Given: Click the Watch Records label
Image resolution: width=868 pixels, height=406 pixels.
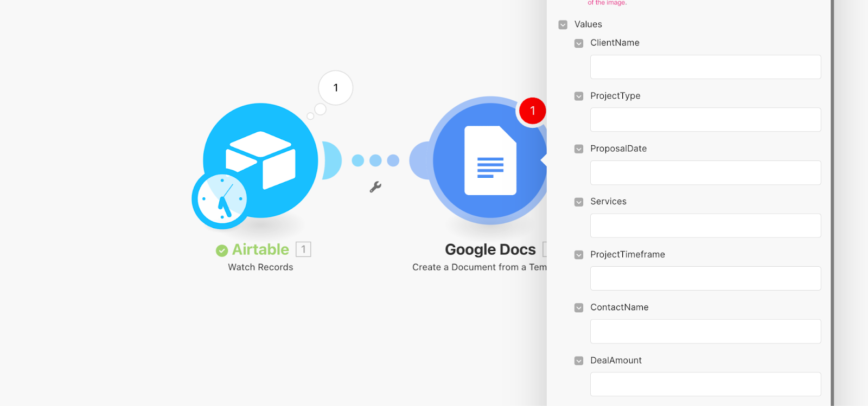Looking at the screenshot, I should pyautogui.click(x=260, y=267).
